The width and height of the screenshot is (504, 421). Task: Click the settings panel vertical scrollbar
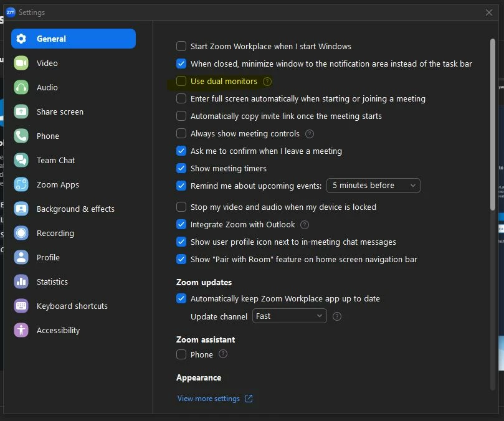pyautogui.click(x=493, y=125)
